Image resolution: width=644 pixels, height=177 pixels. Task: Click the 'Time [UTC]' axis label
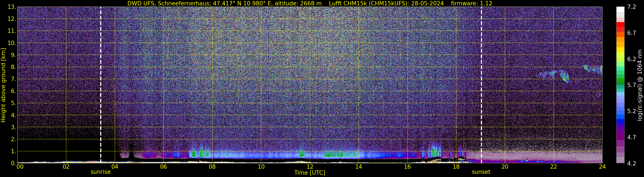coord(310,173)
